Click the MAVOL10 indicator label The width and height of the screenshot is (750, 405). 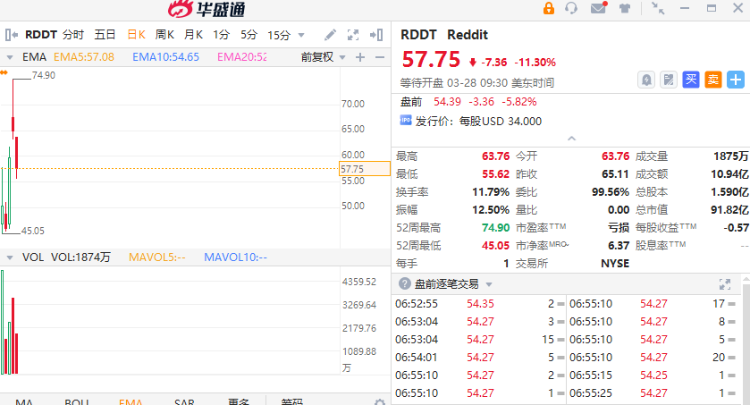tap(235, 257)
